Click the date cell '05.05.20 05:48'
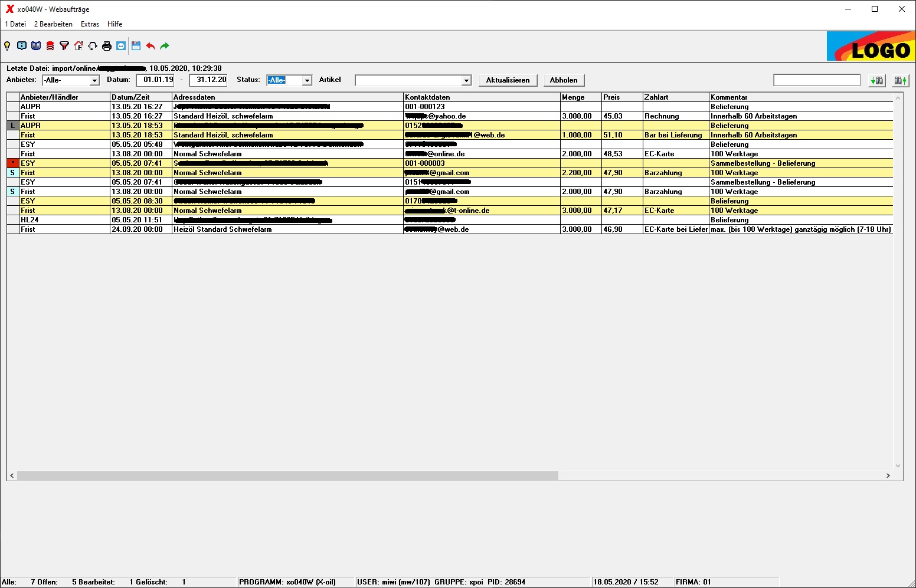916x588 pixels. click(x=141, y=144)
